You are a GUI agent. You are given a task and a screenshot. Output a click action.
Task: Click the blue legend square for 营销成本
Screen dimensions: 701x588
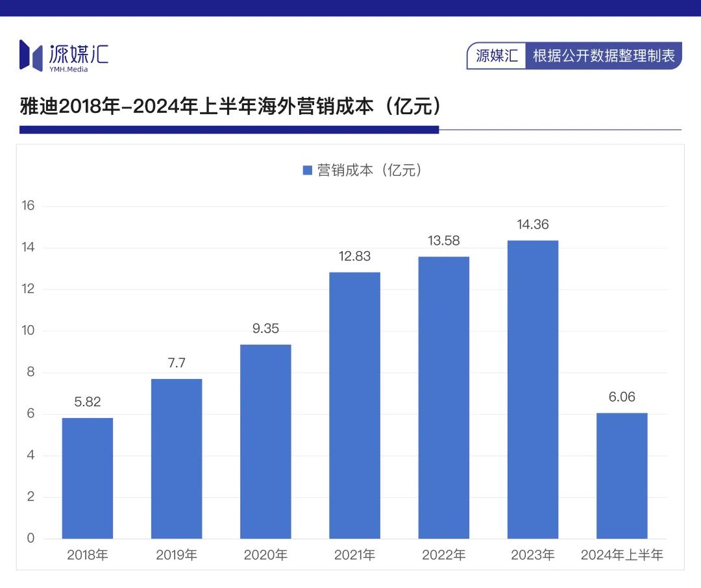pos(308,171)
